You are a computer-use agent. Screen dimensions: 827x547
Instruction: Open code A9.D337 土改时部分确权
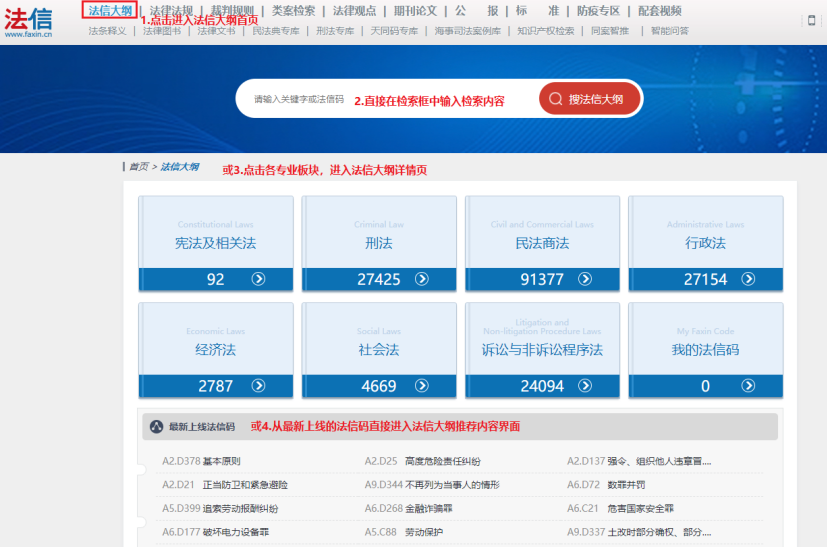click(639, 532)
